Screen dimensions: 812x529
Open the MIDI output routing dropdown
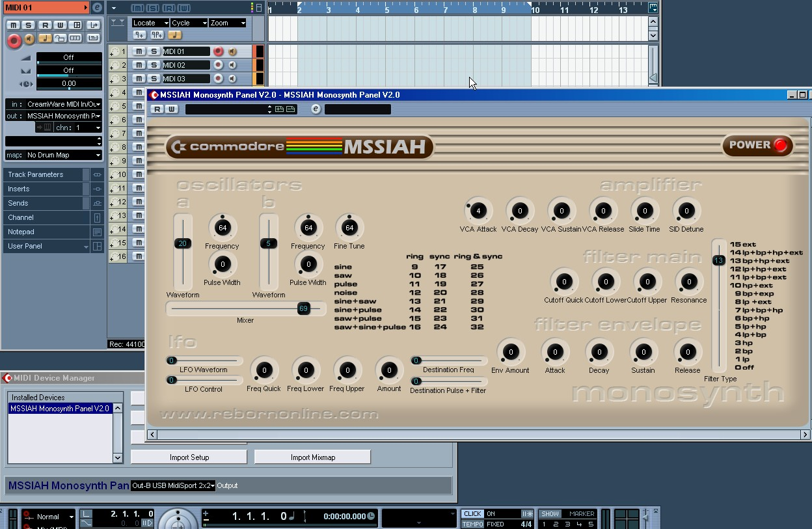53,116
